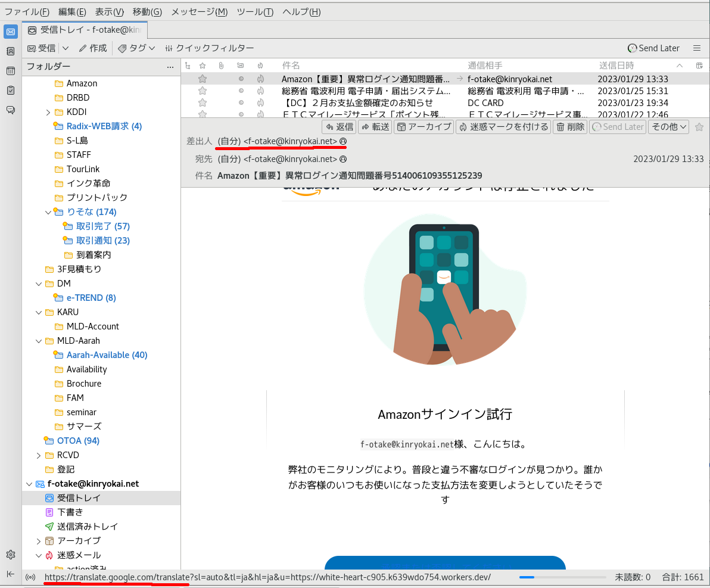This screenshot has height=588, width=710.
Task: Collapse the spaces toolbar with the arrow icon
Action: 11,574
